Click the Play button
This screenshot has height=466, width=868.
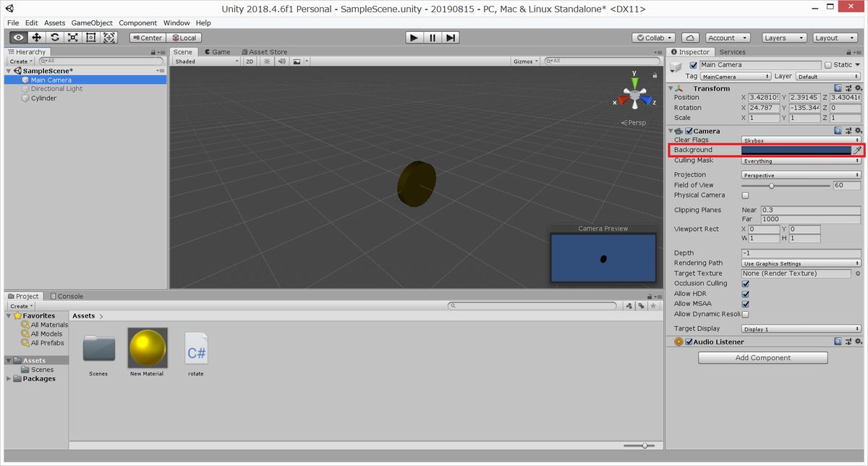[x=414, y=38]
